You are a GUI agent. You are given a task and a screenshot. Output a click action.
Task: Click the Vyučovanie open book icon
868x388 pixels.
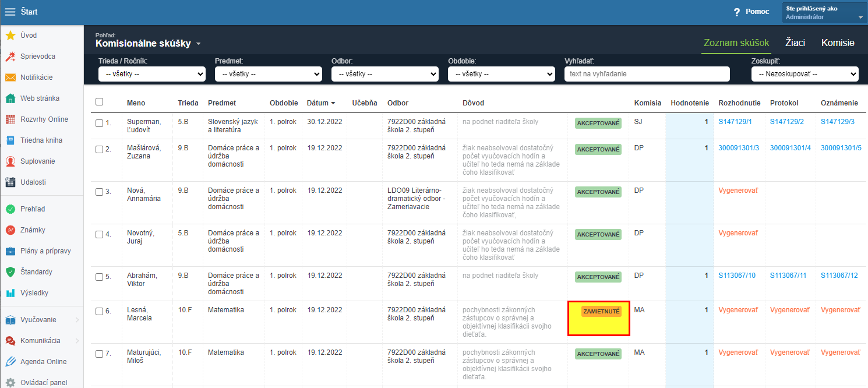point(10,320)
